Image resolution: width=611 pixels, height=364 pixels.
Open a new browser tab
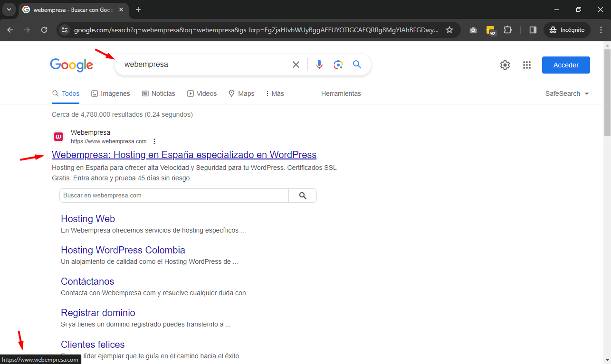pyautogui.click(x=138, y=9)
